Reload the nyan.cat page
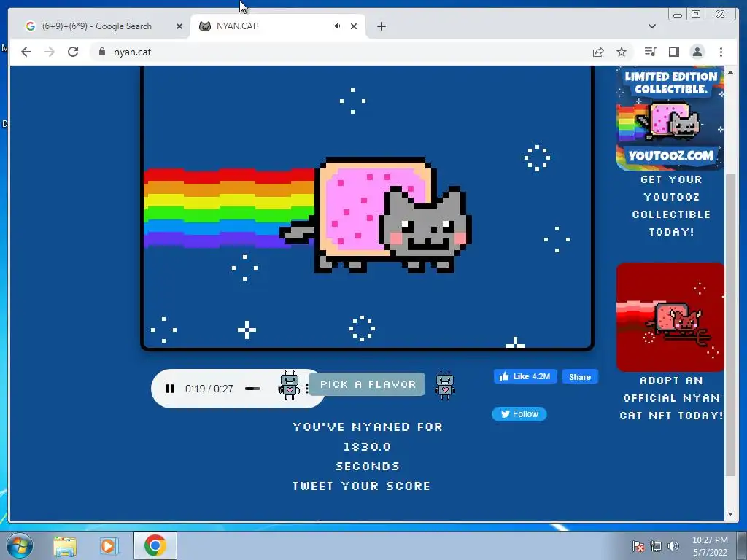 [73, 52]
